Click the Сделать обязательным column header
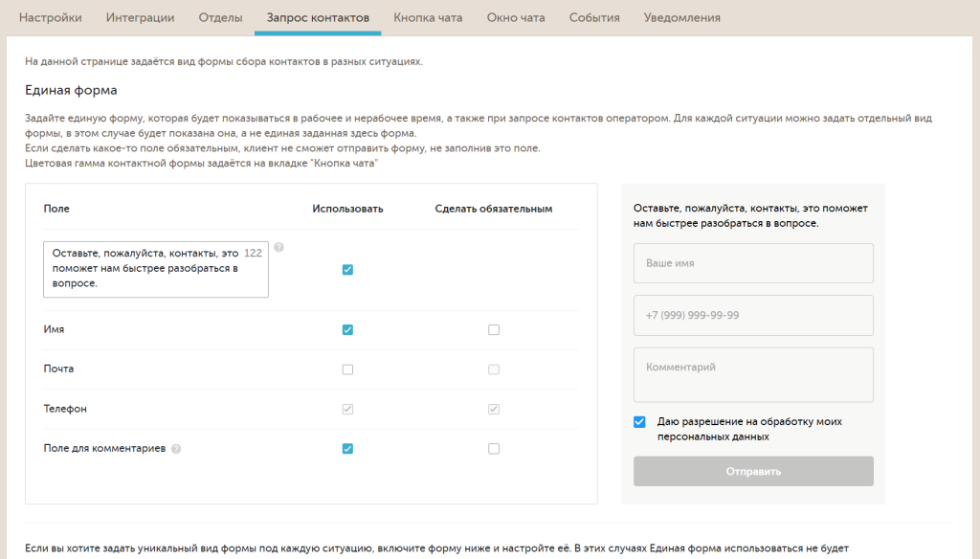This screenshot has width=980, height=559. click(494, 209)
